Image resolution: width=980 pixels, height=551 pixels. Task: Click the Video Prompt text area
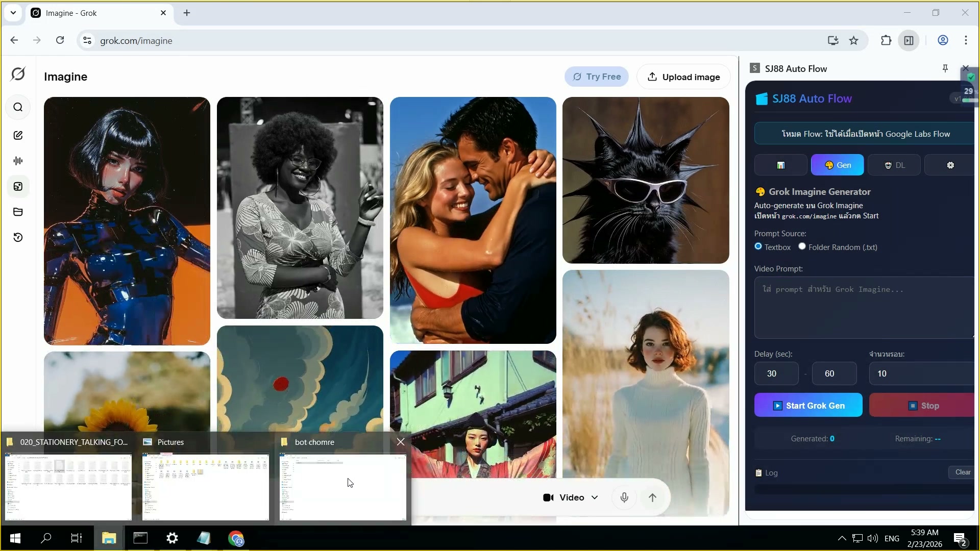pos(864,308)
